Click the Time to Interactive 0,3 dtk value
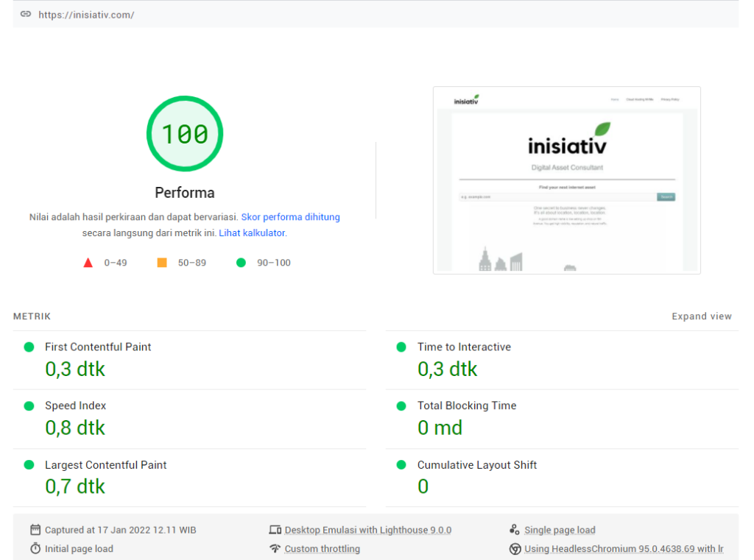The height and width of the screenshot is (560, 754). pyautogui.click(x=447, y=369)
